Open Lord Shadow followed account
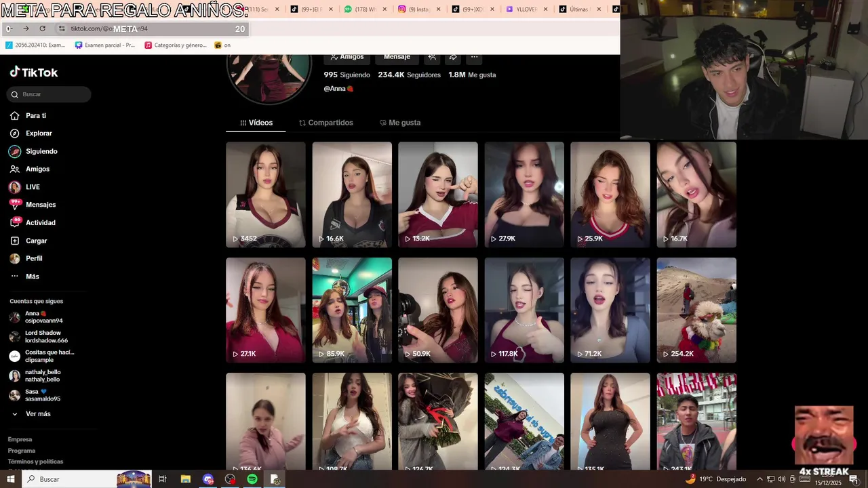 pos(39,337)
